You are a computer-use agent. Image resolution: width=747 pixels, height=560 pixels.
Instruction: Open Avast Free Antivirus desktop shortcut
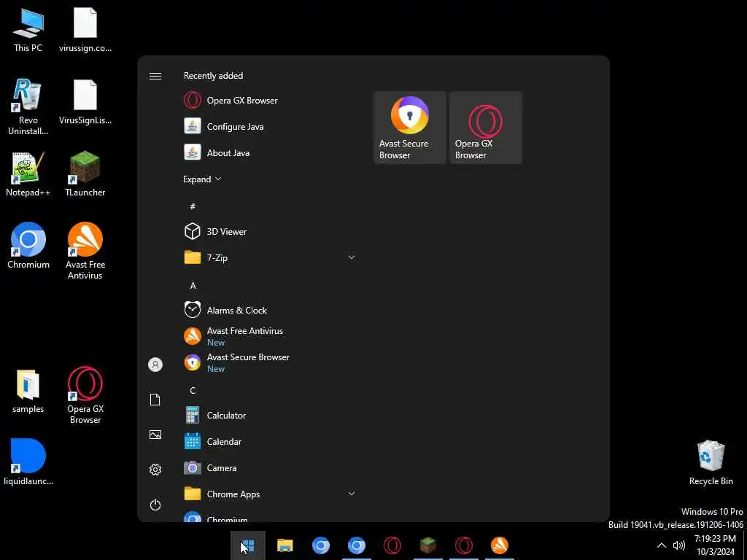click(85, 251)
